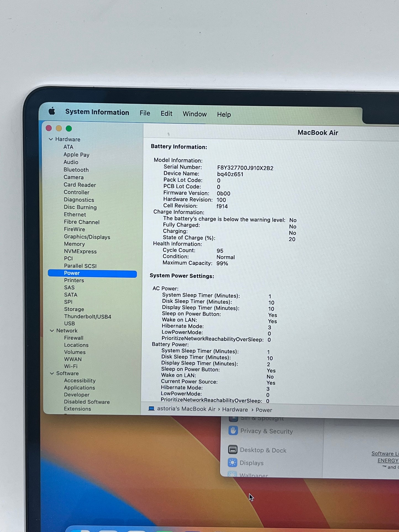Select Camera in the sidebar

point(74,177)
